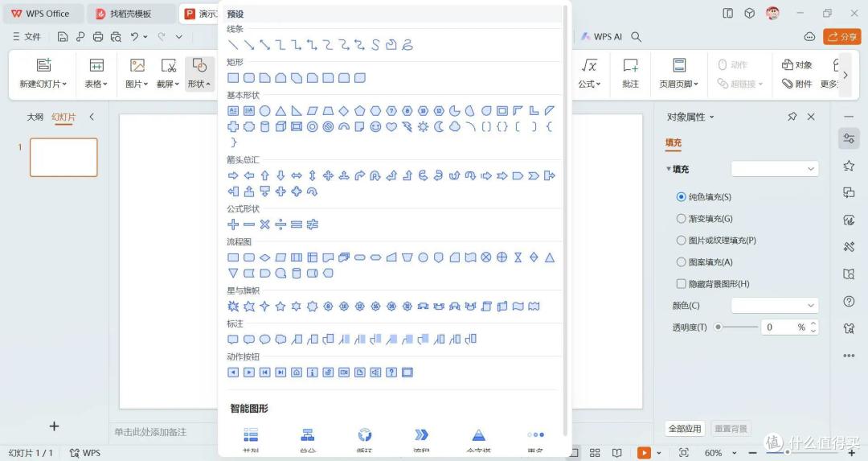Open the star icon in right sidebar

coord(849,166)
